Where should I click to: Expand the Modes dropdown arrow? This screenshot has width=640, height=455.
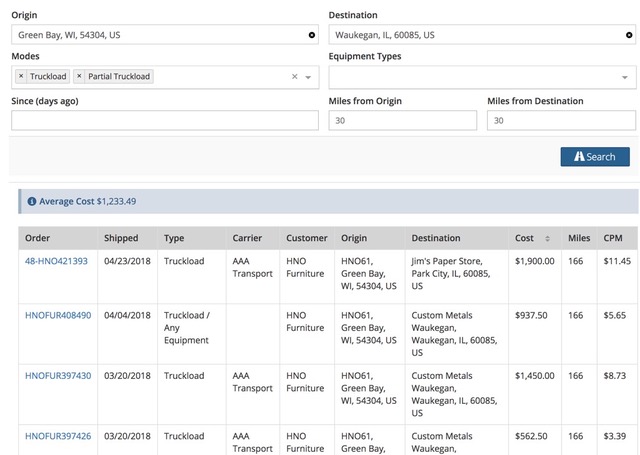point(308,77)
